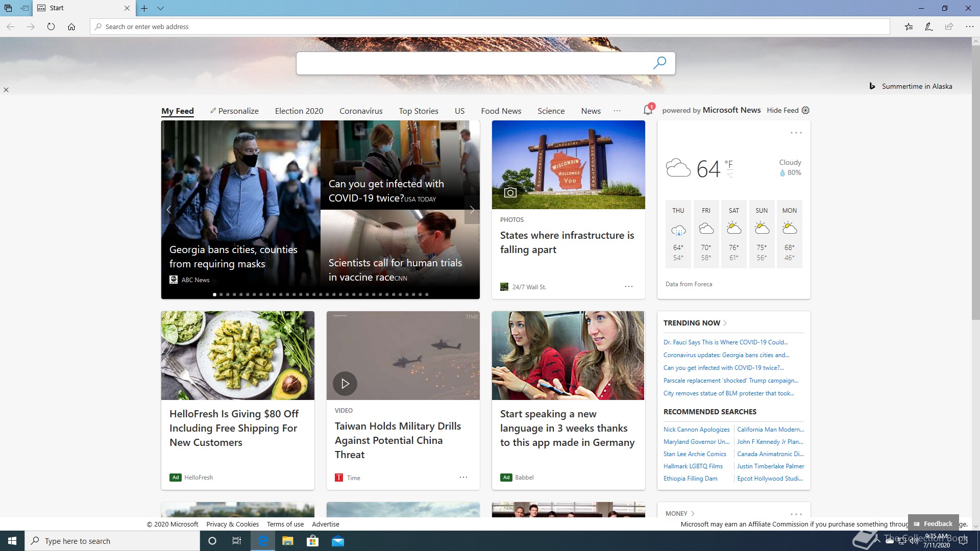Close the small X near banner
The image size is (980, 551).
coord(6,90)
